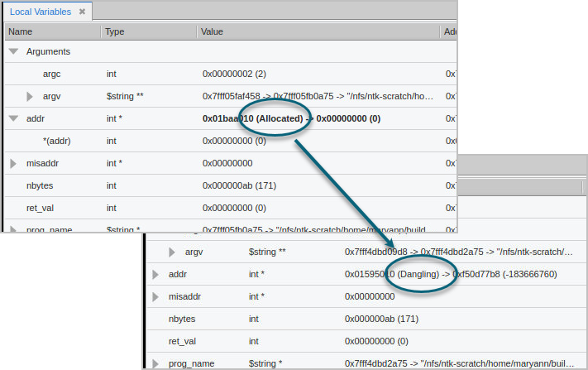Screen dimensions: 588x370
Task: Collapse the addr variable marked Allocated
Action: (13, 119)
